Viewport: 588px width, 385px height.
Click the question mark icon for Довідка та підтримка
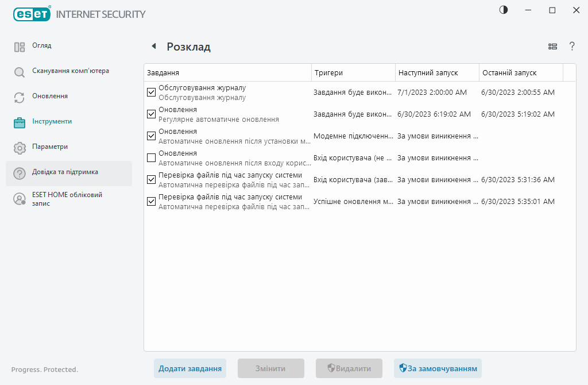20,174
